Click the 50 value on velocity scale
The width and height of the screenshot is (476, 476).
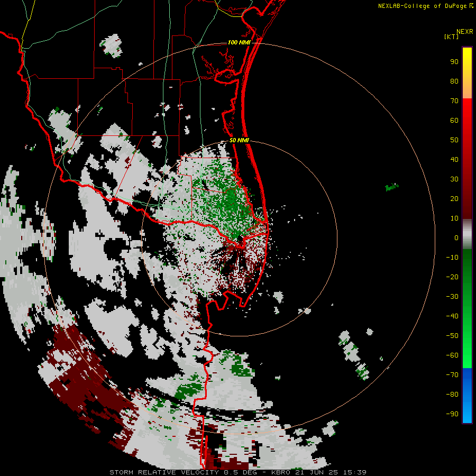[454, 140]
